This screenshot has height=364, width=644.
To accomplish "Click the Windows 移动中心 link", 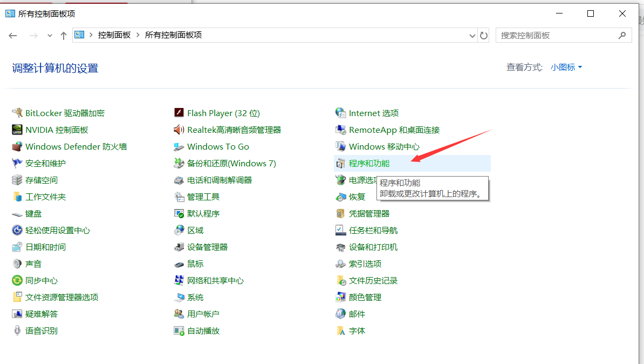I will click(x=384, y=147).
